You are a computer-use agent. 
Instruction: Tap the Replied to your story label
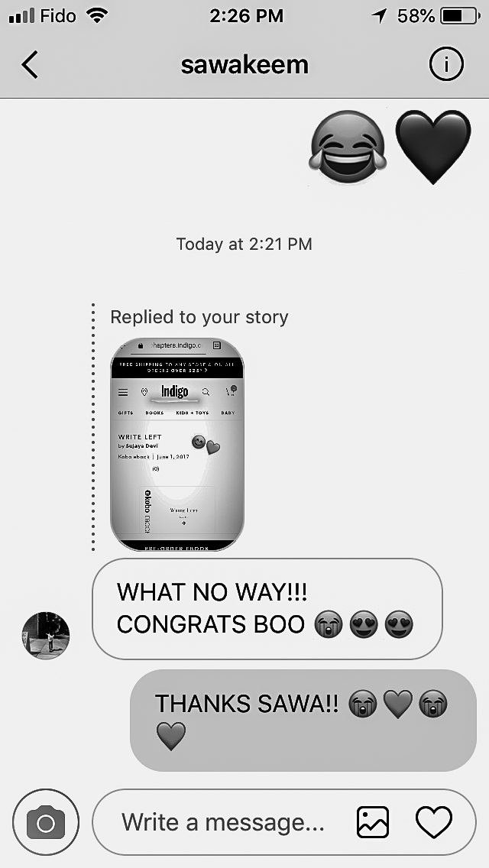[199, 317]
